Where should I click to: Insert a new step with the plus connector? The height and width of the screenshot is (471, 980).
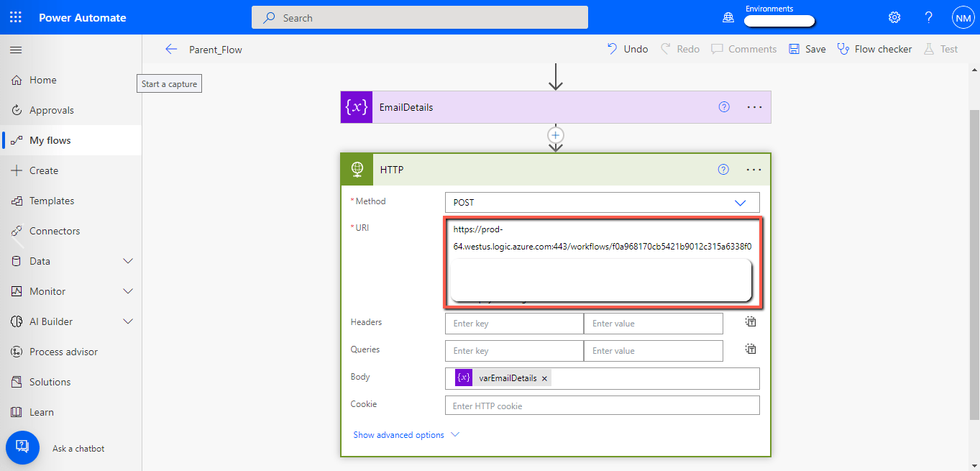coord(555,134)
